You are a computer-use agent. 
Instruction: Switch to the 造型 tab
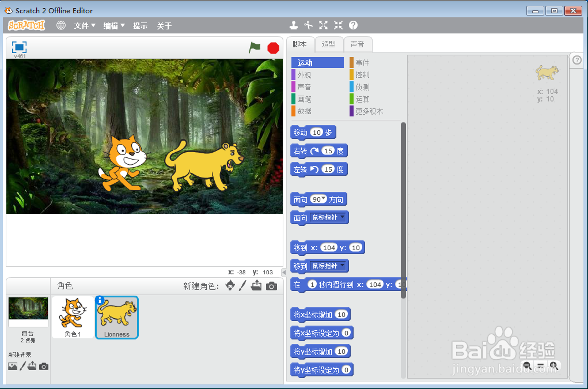point(328,44)
